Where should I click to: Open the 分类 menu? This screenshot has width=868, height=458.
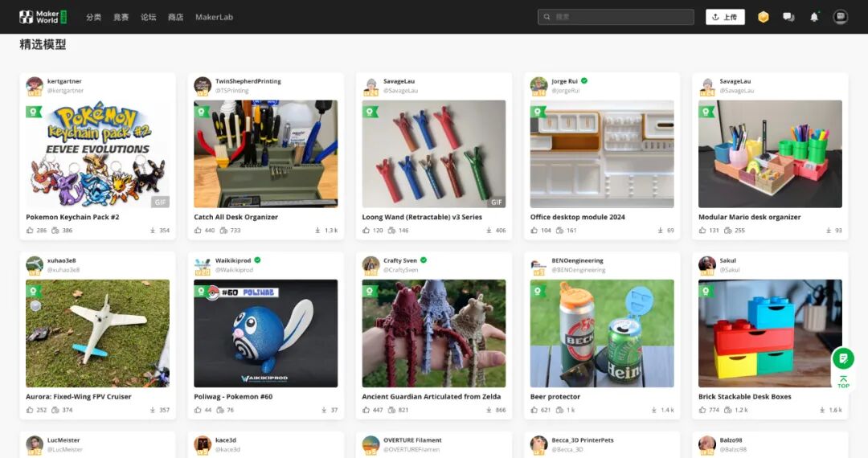93,17
